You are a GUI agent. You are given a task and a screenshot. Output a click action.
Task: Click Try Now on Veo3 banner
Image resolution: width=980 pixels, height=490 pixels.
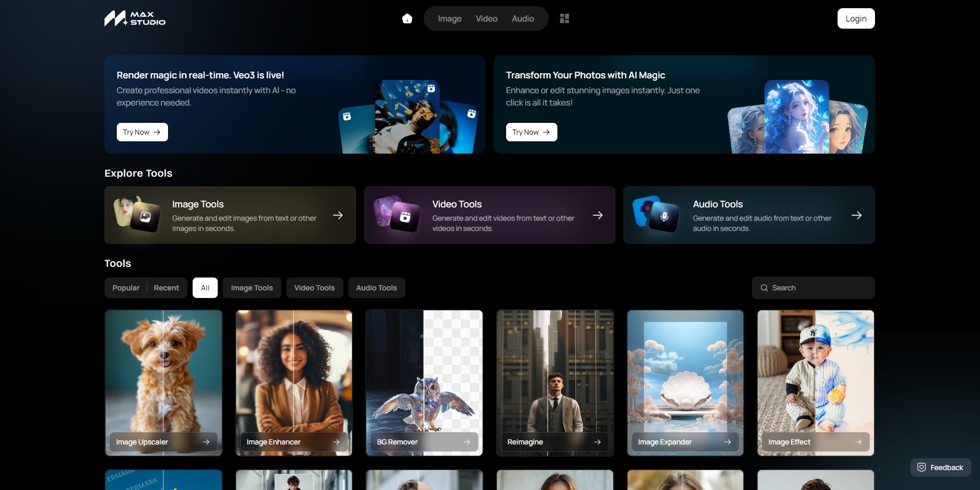click(142, 132)
